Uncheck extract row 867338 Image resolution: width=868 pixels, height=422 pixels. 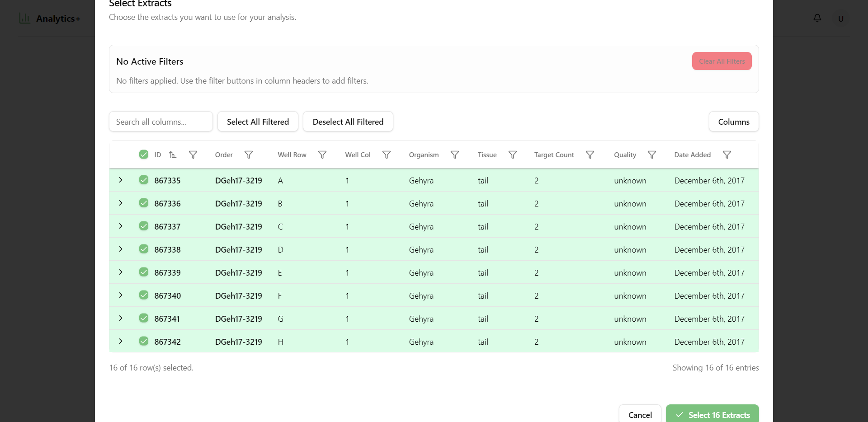144,249
